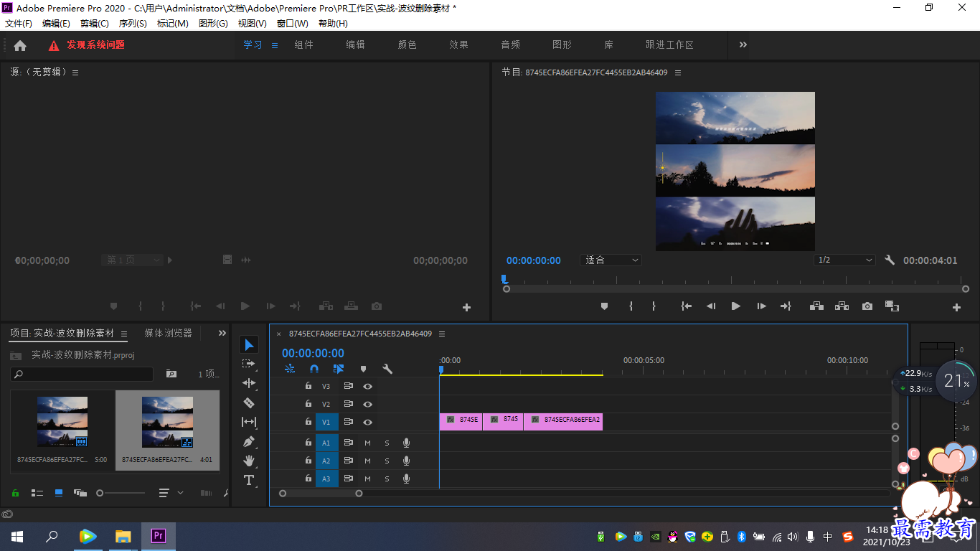The width and height of the screenshot is (980, 551).
Task: Toggle lock on track V1
Action: click(308, 423)
